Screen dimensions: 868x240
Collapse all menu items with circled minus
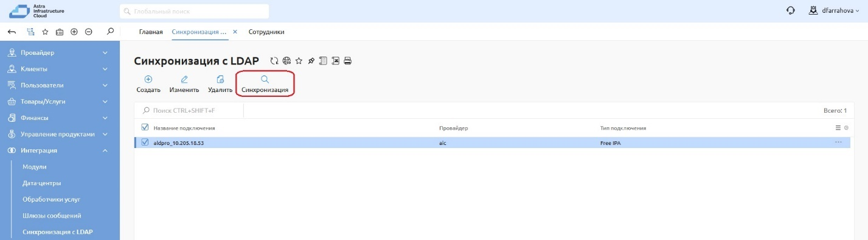[89, 32]
